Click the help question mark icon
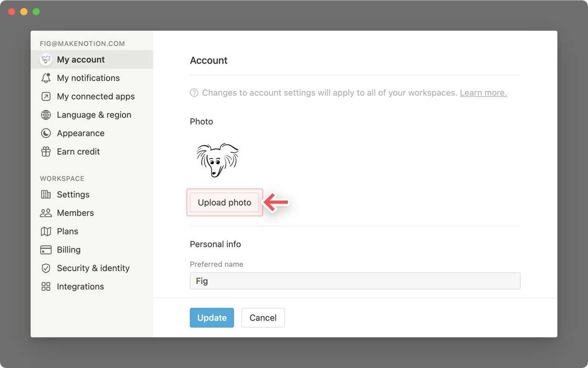The width and height of the screenshot is (588, 368). [x=194, y=93]
